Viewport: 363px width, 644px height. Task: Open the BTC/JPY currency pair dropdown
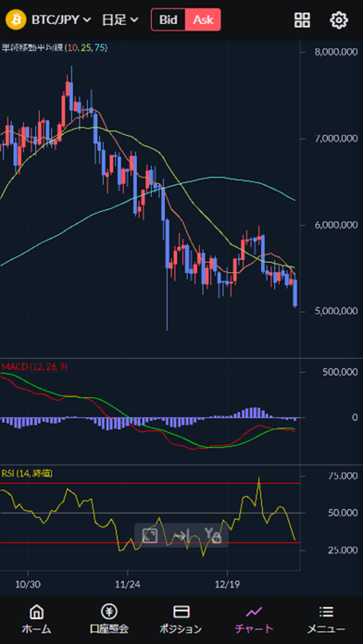point(61,19)
